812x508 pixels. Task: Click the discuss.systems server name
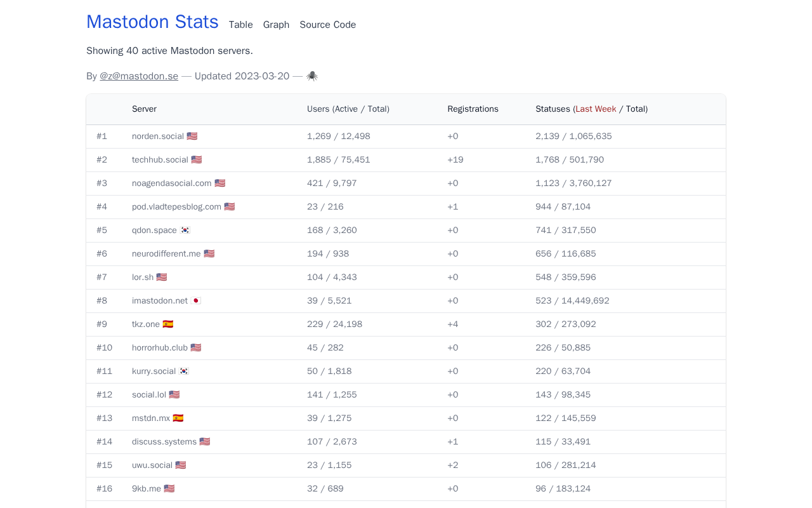point(164,442)
